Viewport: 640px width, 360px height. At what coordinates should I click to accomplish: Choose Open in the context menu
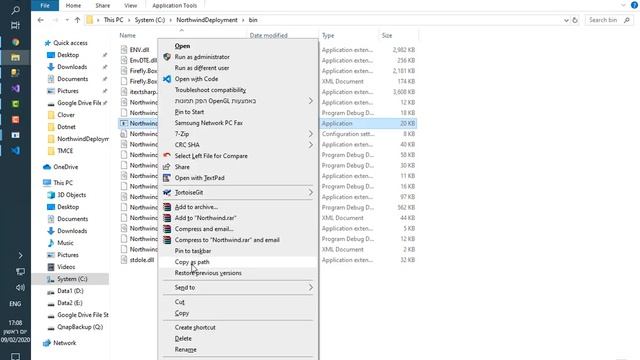[182, 46]
